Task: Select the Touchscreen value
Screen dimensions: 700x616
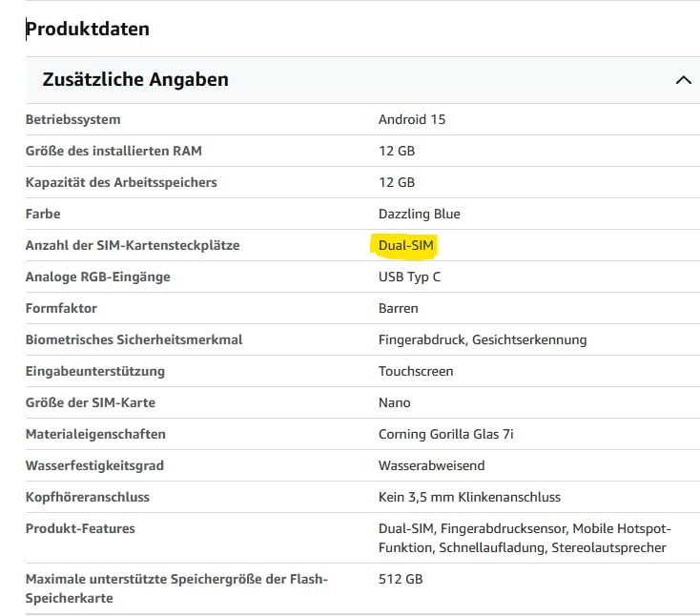Action: point(416,371)
